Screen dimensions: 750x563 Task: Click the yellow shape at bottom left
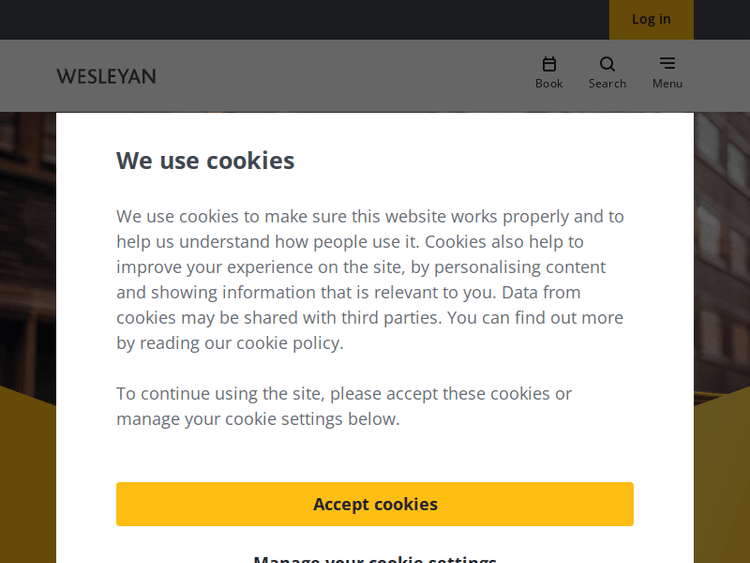pos(27,480)
